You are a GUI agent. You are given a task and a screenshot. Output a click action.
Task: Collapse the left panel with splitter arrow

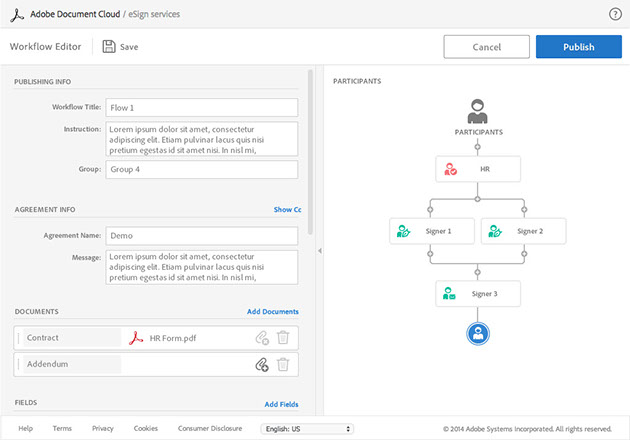pyautogui.click(x=319, y=250)
